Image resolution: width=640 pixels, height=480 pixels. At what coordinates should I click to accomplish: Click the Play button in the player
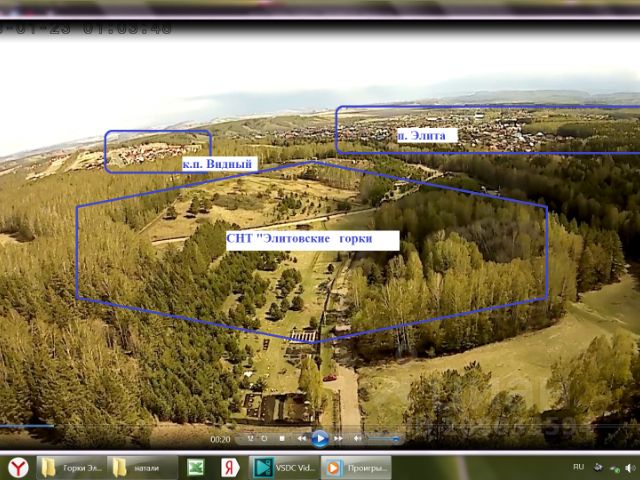pyautogui.click(x=320, y=439)
